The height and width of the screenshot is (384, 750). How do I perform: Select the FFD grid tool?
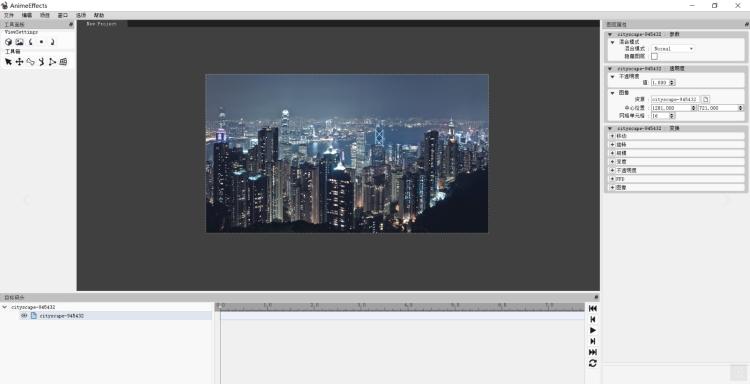point(63,62)
